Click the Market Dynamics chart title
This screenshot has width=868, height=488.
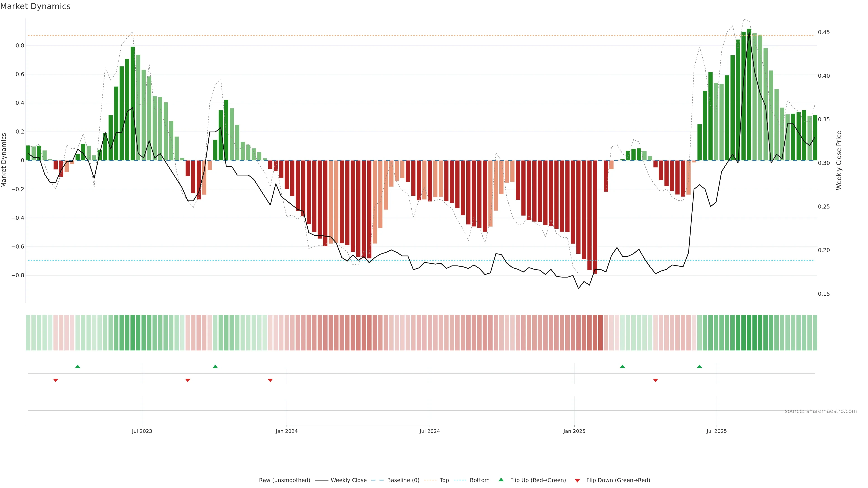pos(35,6)
